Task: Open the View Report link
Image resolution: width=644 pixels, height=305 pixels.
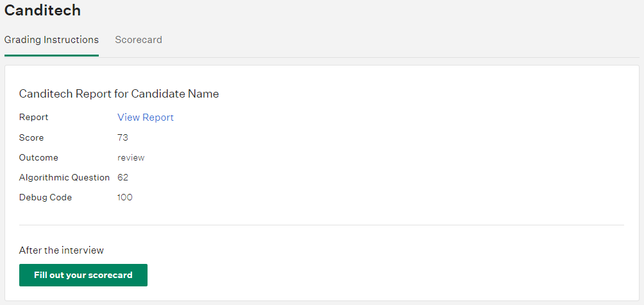Action: tap(146, 118)
